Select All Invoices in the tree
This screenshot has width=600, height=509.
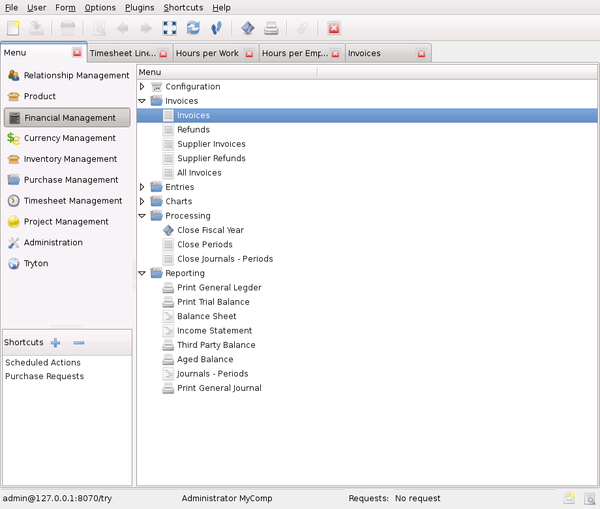click(199, 173)
